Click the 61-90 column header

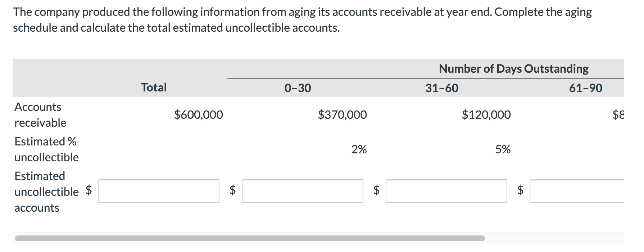[x=586, y=88]
